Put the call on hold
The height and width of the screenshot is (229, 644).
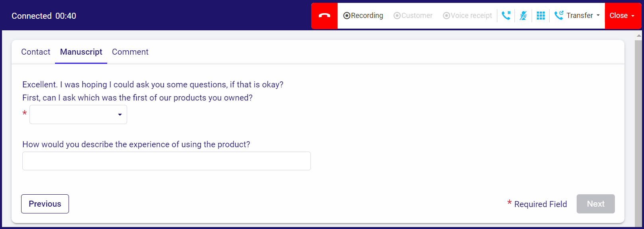coord(506,16)
